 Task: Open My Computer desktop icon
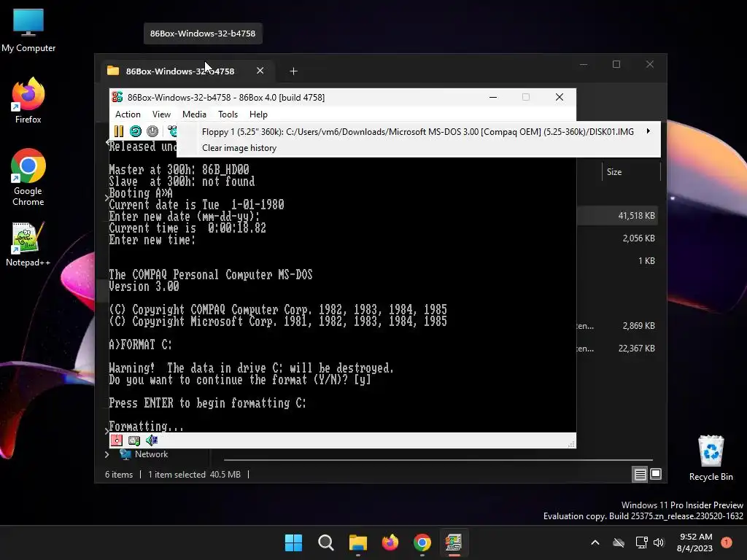(x=28, y=30)
